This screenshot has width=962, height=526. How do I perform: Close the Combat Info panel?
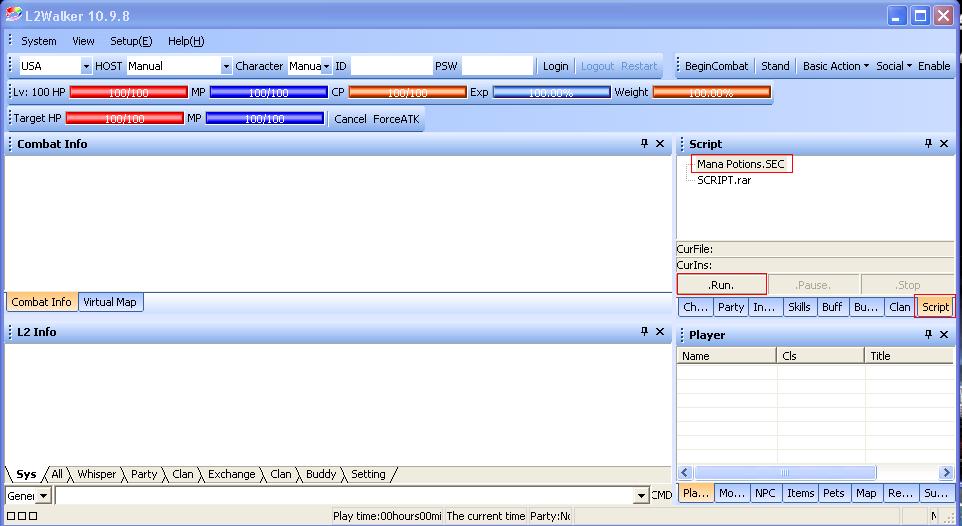point(660,143)
